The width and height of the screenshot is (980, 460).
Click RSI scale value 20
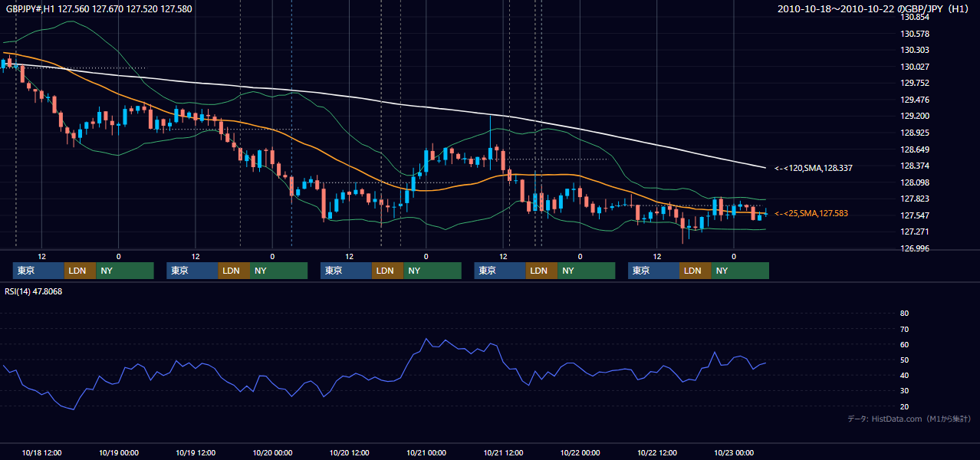click(904, 406)
